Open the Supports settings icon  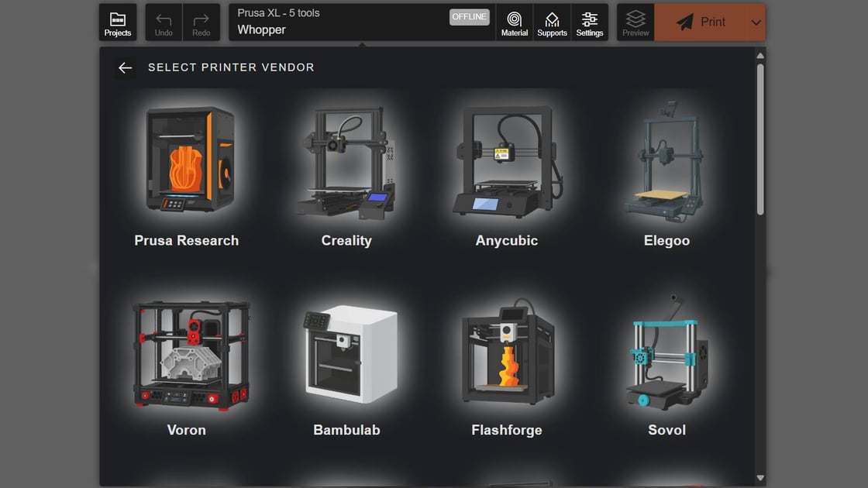click(x=552, y=22)
